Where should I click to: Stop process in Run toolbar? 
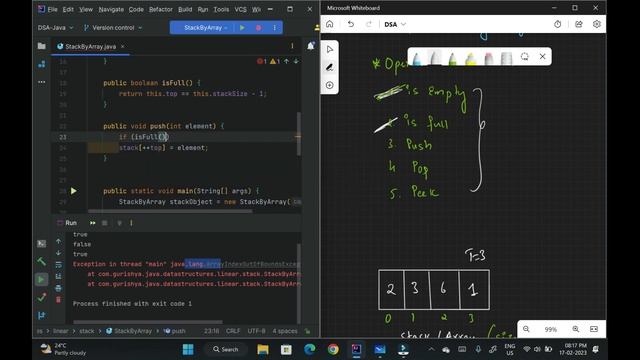point(105,223)
